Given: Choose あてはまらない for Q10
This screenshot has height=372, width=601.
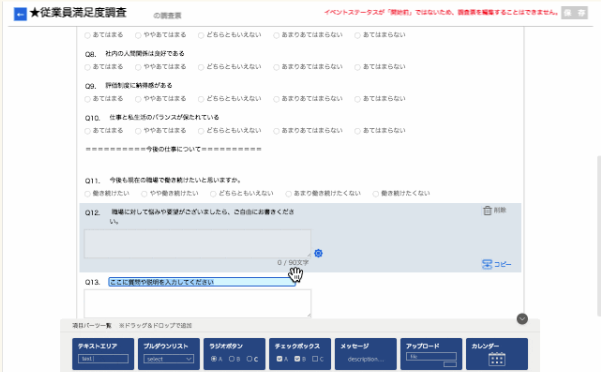Looking at the screenshot, I should point(357,131).
